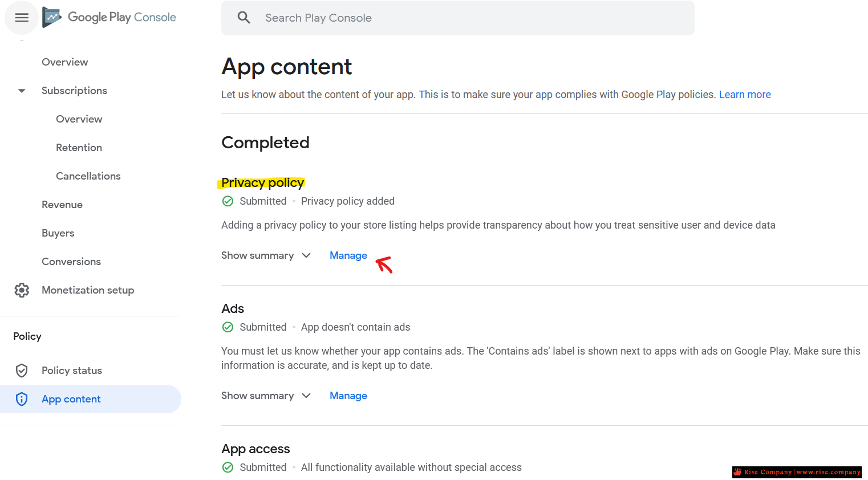Select Conversions in the sidebar

pyautogui.click(x=71, y=262)
